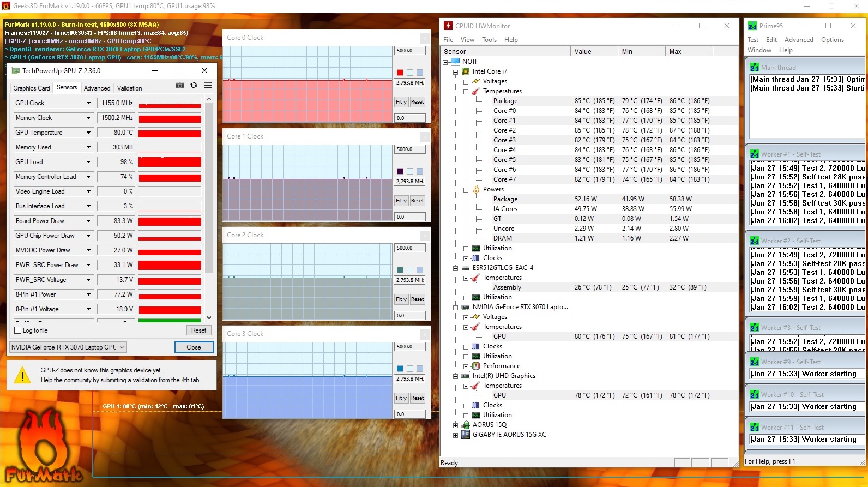The width and height of the screenshot is (868, 487).
Task: Open the Prime95 Advanced menu
Action: pos(799,40)
